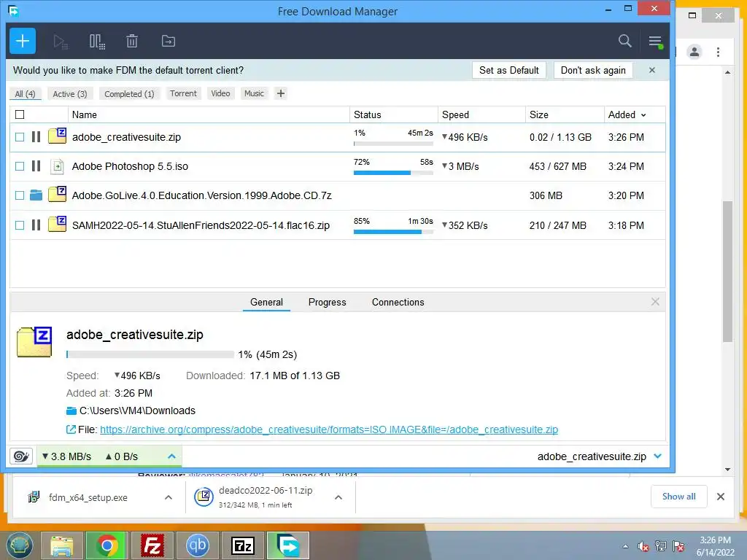Close the Chrome downloads bar
The height and width of the screenshot is (560, 747).
click(720, 497)
